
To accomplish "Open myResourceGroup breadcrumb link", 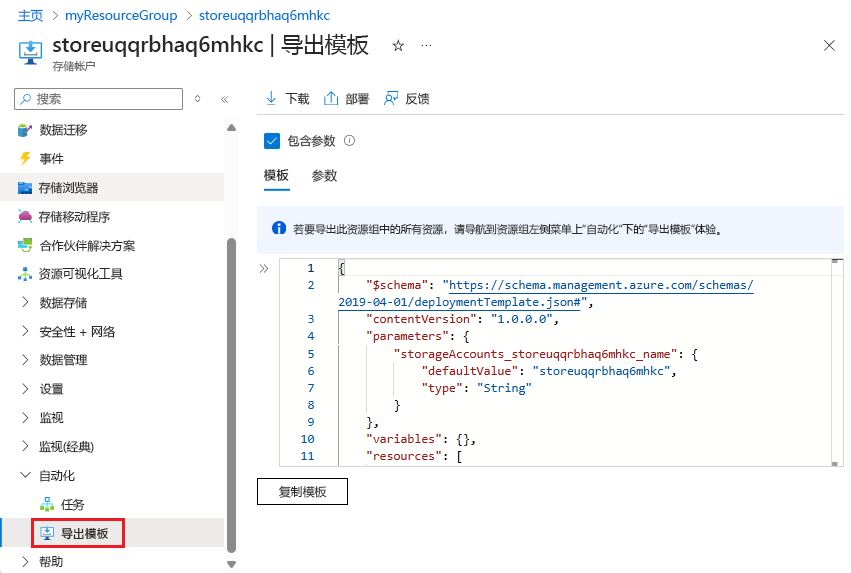I will coord(121,15).
